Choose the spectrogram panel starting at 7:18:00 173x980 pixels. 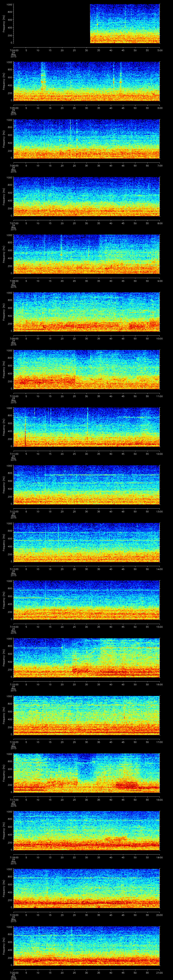[87, 831]
